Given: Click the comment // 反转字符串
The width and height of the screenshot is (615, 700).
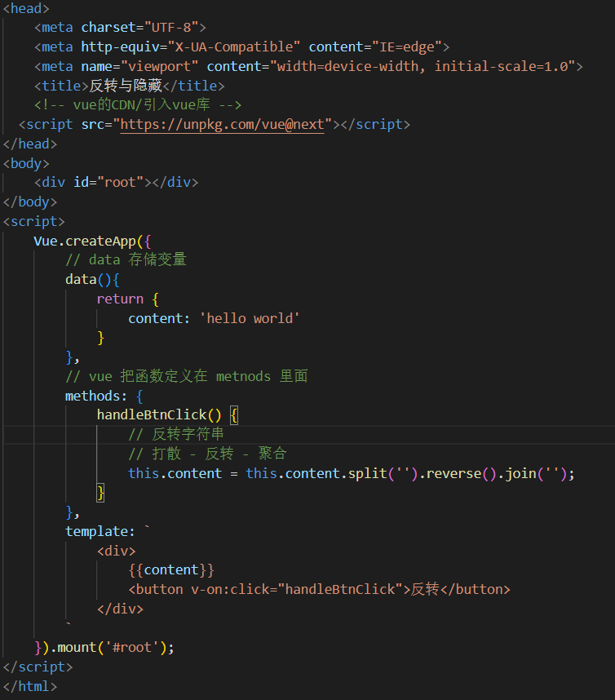Looking at the screenshot, I should pos(176,434).
